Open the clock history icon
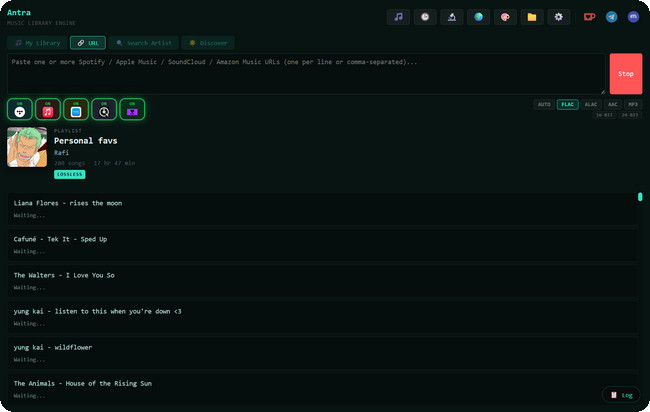650x412 pixels. pyautogui.click(x=425, y=17)
